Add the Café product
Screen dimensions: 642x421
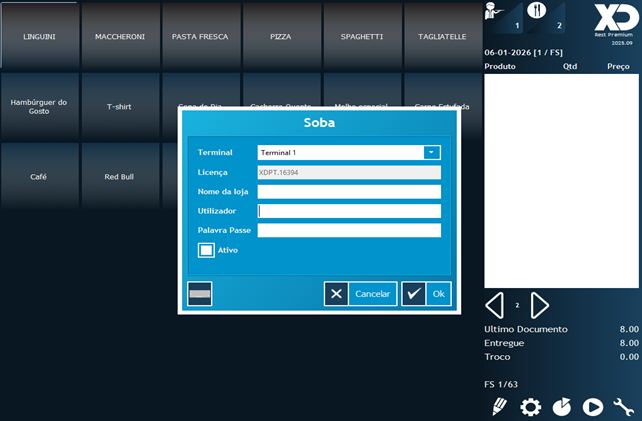tap(39, 177)
